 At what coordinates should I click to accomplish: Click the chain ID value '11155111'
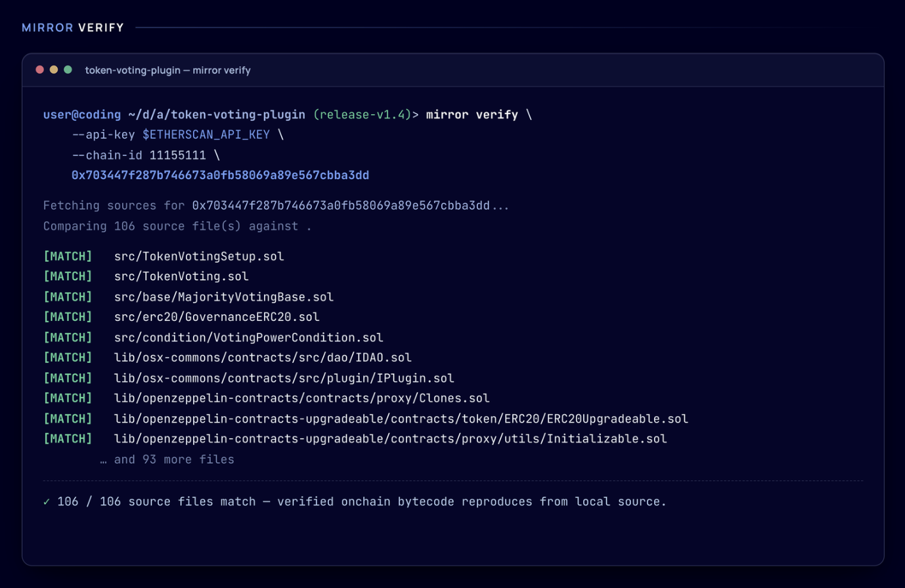click(178, 156)
